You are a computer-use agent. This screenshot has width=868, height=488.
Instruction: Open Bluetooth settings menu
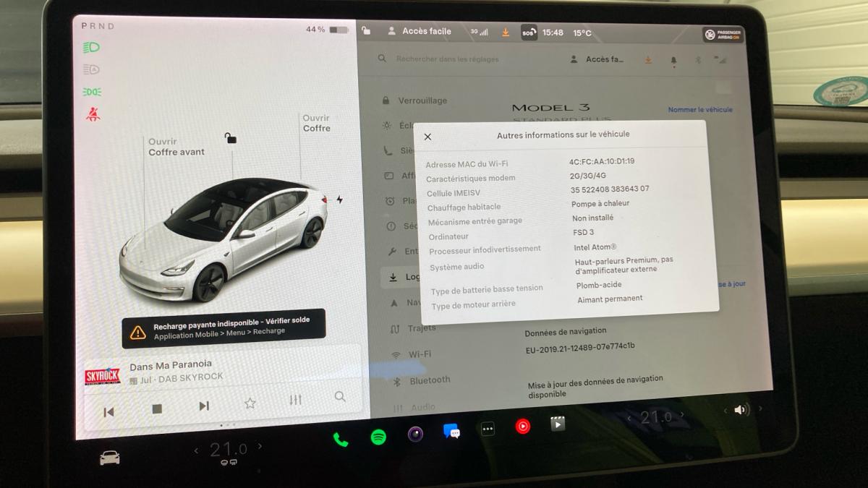click(x=421, y=380)
